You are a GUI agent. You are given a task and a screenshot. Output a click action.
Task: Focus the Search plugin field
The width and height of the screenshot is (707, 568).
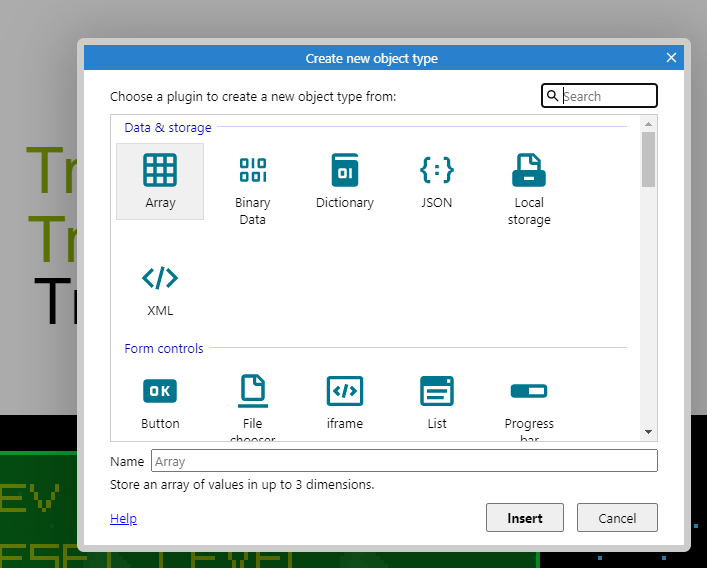click(x=599, y=96)
